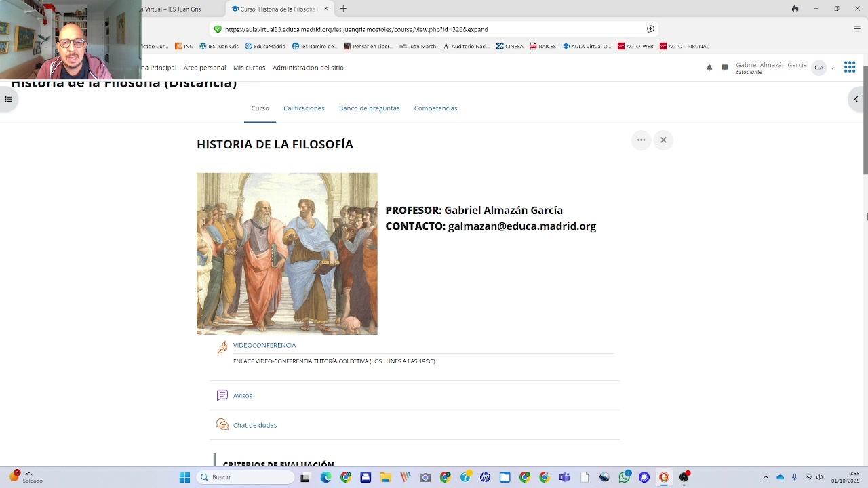
Task: Open the course index drawer icon
Action: point(8,100)
